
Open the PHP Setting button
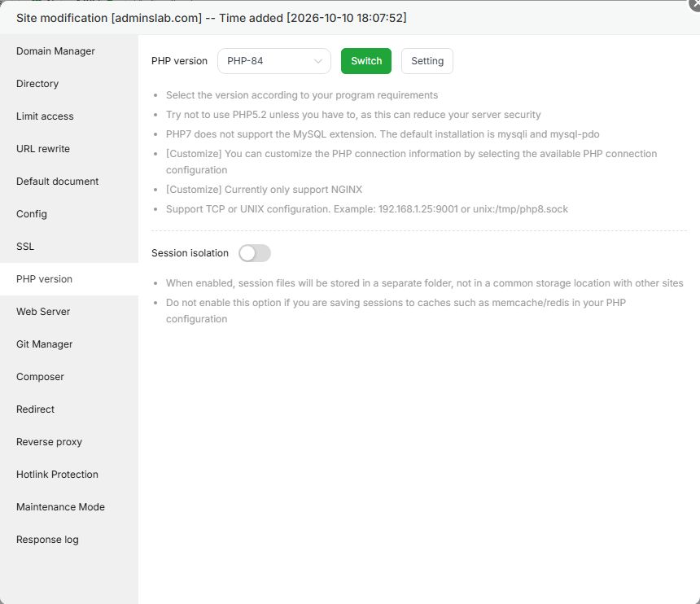point(427,61)
